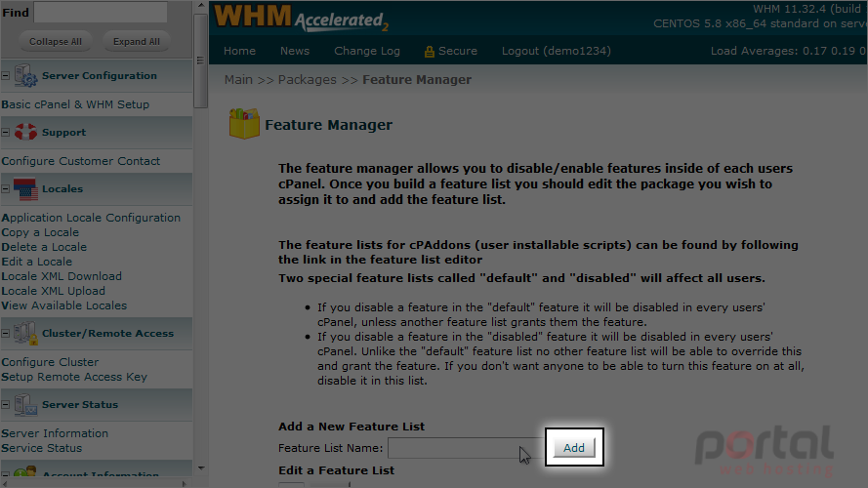The height and width of the screenshot is (488, 868).
Task: Click the Expand All button
Action: pyautogui.click(x=136, y=42)
